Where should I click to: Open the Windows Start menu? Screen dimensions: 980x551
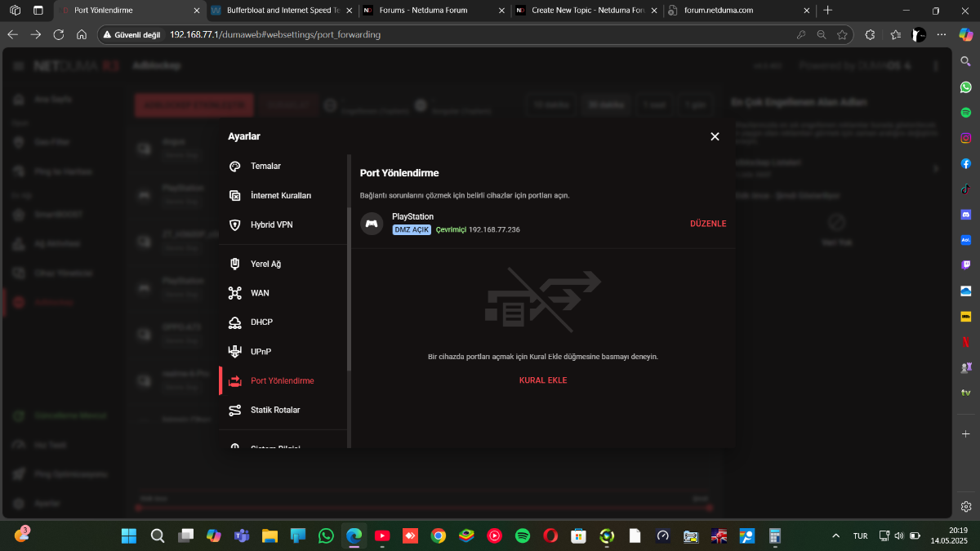tap(129, 535)
